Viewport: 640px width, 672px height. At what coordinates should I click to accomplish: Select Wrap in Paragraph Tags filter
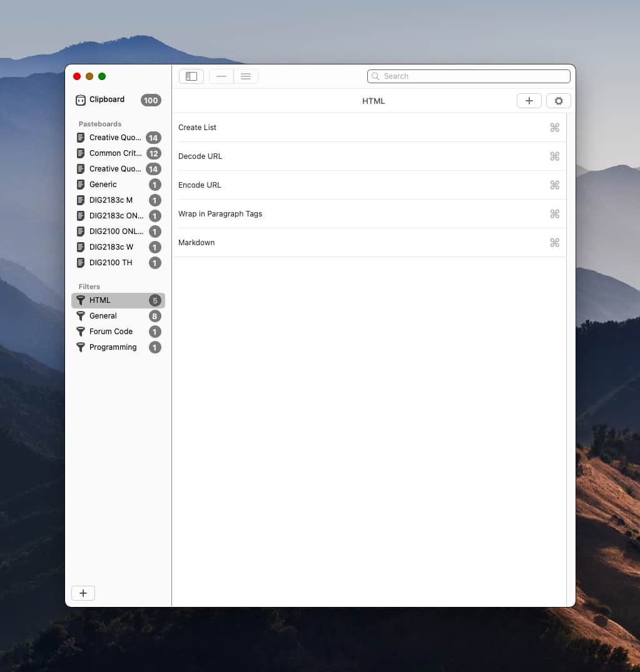(x=220, y=214)
